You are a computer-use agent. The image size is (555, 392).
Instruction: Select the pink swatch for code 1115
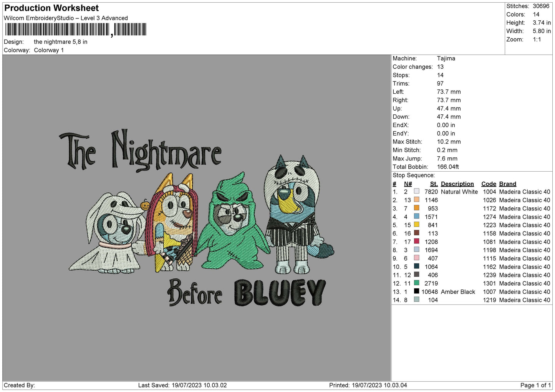point(416,258)
